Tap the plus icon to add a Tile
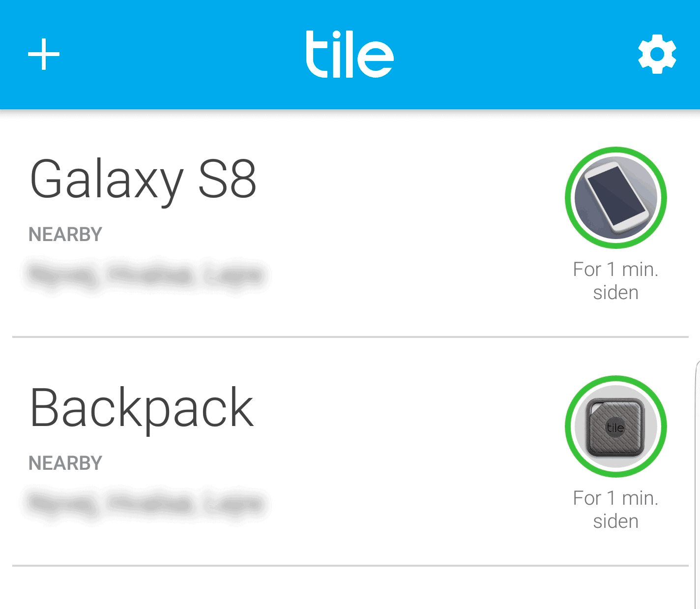Viewport: 700px width, 609px height. click(x=44, y=54)
